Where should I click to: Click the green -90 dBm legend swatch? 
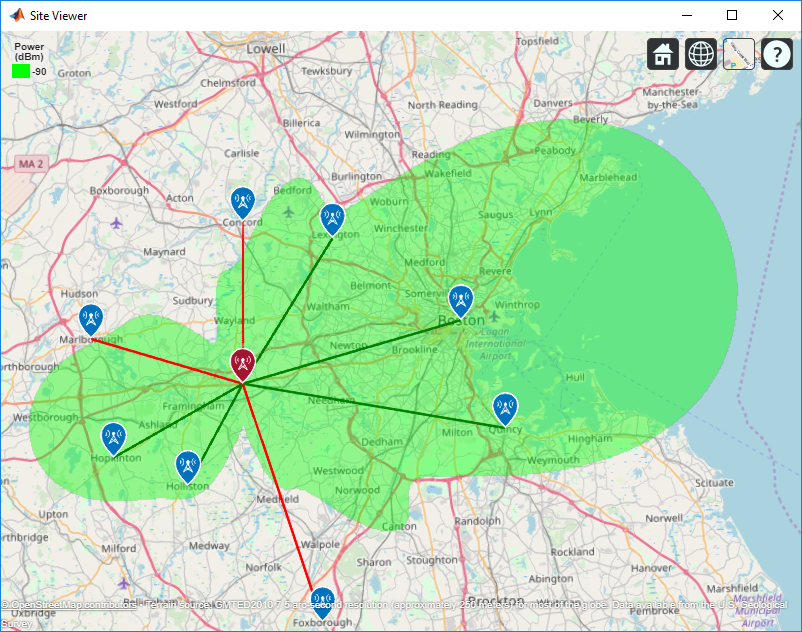[x=21, y=71]
